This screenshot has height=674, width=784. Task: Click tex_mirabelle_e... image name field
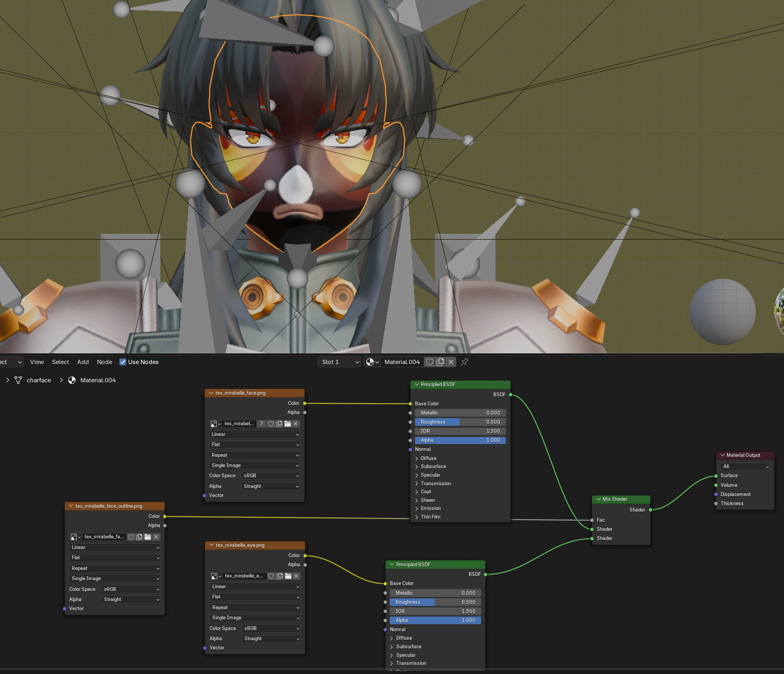(244, 576)
